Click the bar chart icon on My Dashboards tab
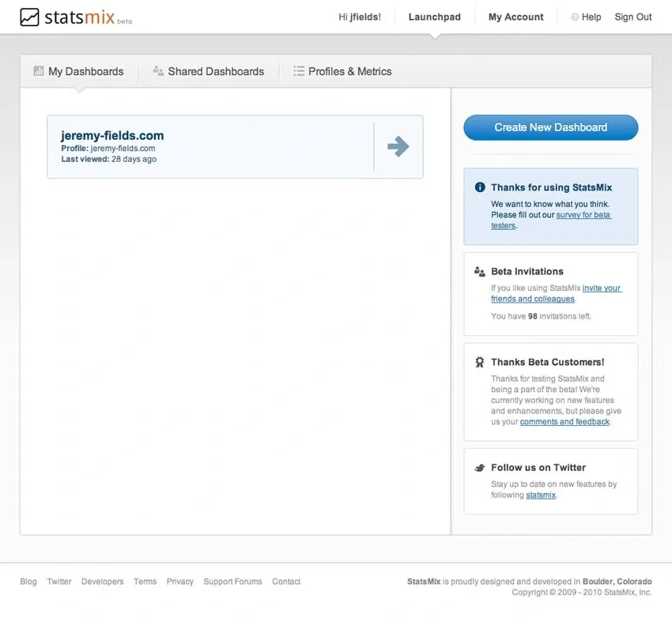Viewport: 672px width, 618px height. pos(38,71)
